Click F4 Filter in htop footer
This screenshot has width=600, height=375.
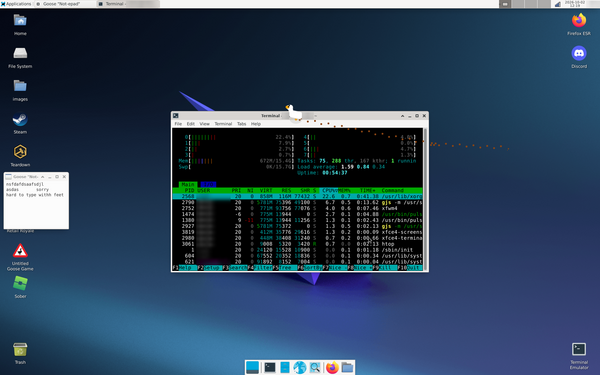[260, 268]
